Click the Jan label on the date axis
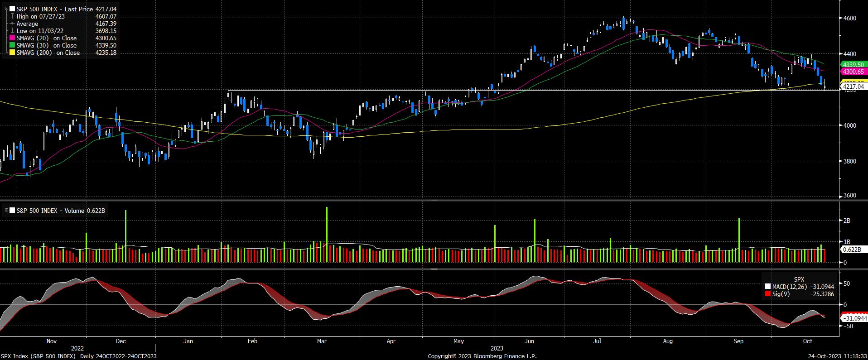Image resolution: width=868 pixels, height=360 pixels. click(x=188, y=341)
